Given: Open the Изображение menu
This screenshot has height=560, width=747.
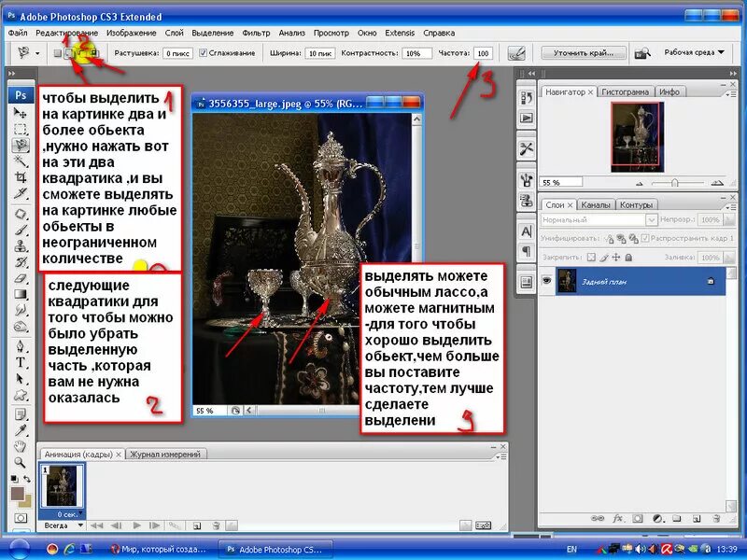Looking at the screenshot, I should coord(131,33).
